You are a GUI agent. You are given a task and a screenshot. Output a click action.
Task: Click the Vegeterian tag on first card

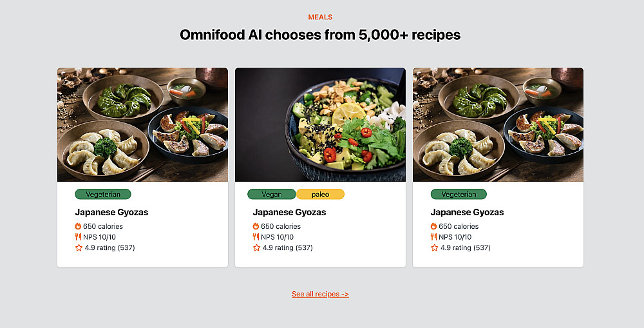click(103, 194)
